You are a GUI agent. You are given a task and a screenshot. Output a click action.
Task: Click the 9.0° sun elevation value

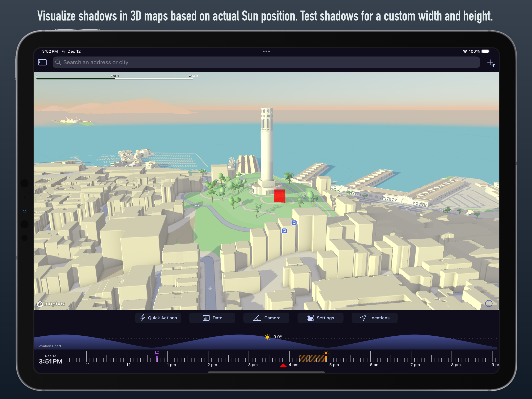point(277,337)
